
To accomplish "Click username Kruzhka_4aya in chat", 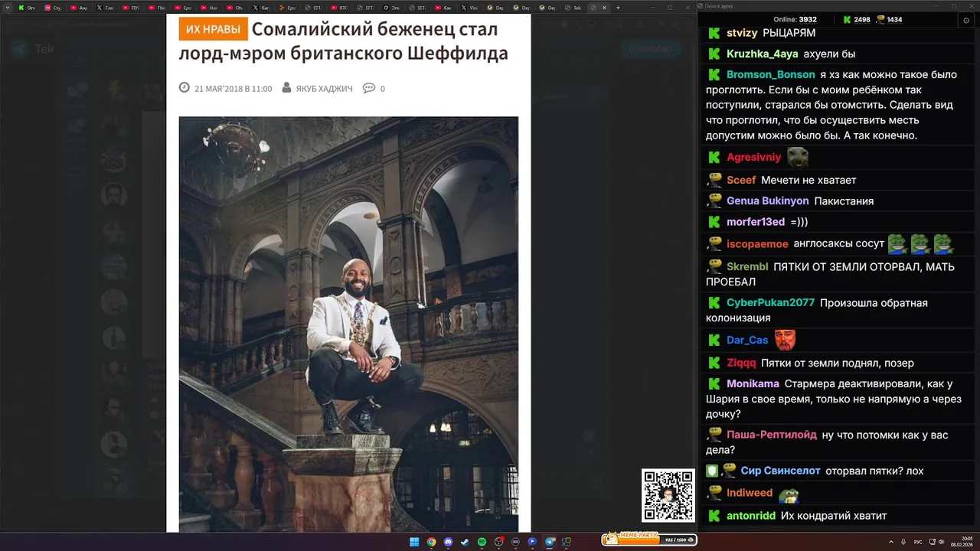I will point(762,54).
